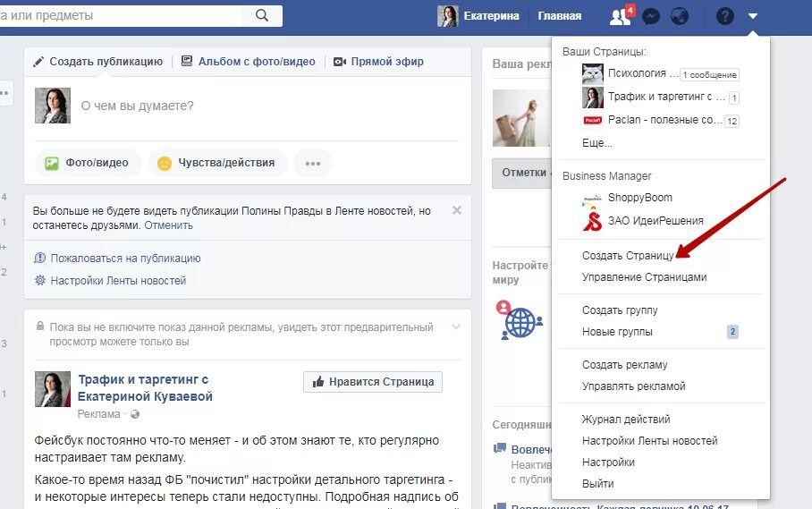
Task: Select Управлять рекламой menu item
Action: pos(633,386)
